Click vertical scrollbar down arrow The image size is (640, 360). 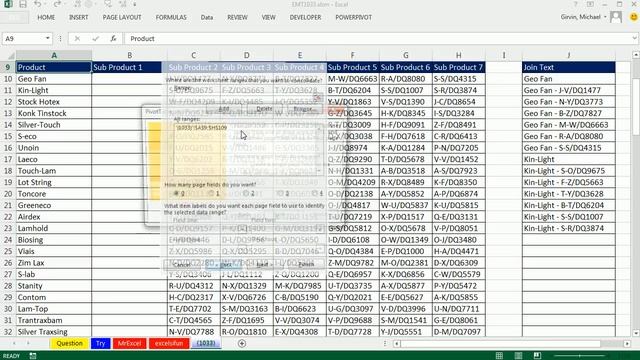click(636, 333)
